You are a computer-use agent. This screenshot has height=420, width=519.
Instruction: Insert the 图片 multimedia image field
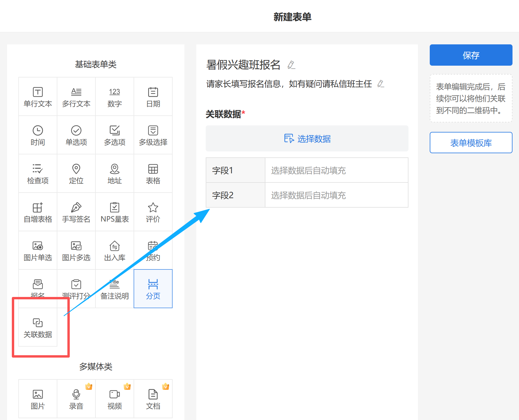click(38, 399)
